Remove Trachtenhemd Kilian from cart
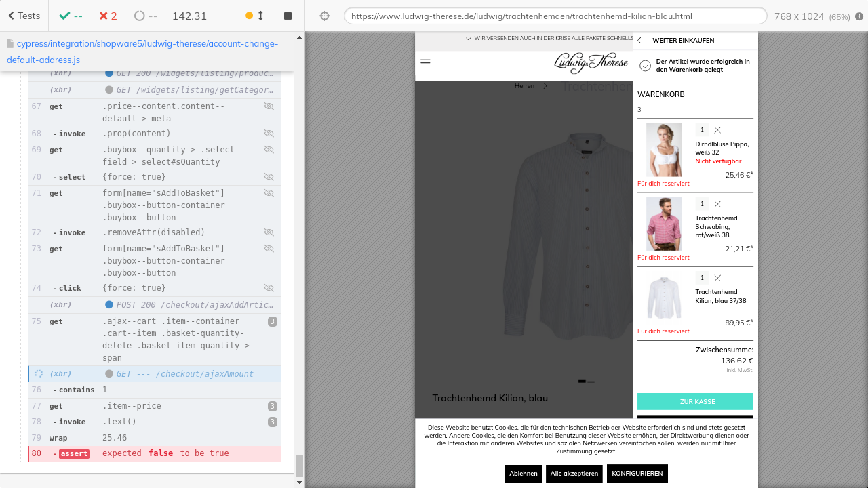This screenshot has height=488, width=868. coord(717,278)
